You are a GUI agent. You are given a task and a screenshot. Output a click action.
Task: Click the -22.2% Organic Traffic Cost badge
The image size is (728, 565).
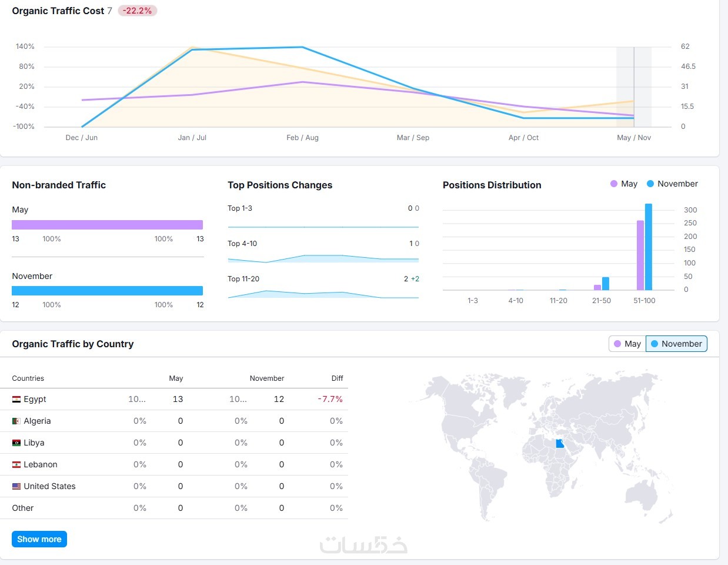click(137, 11)
